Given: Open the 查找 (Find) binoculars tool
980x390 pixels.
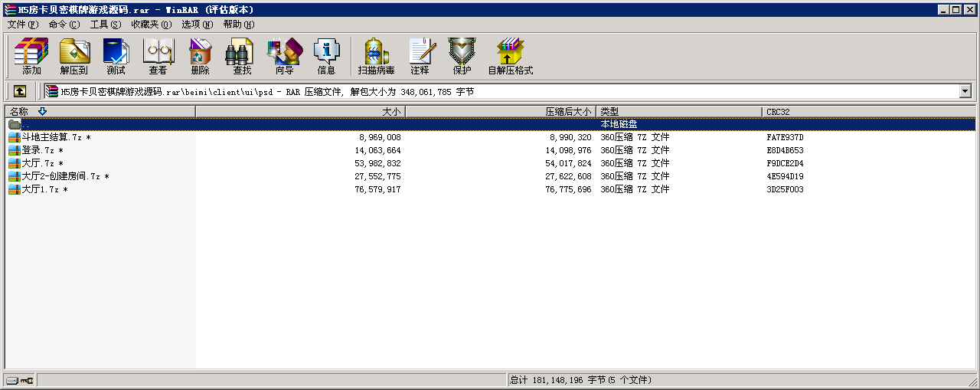Looking at the screenshot, I should 242,57.
